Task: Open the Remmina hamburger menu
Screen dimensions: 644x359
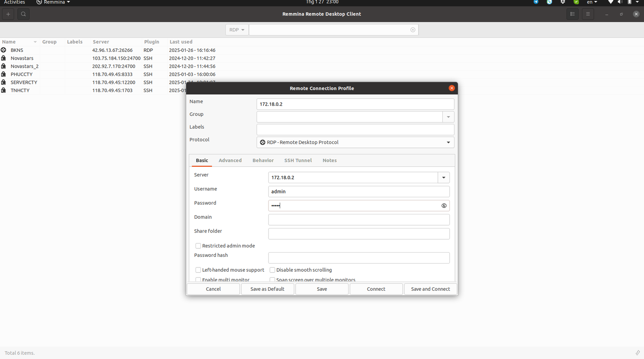Action: (x=588, y=14)
